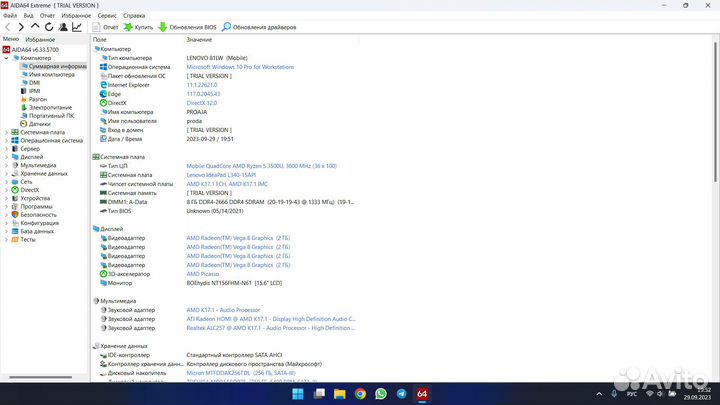Viewport: 720px width, 405px height.
Task: Open Обновления BIOS toolbar button
Action: [187, 27]
